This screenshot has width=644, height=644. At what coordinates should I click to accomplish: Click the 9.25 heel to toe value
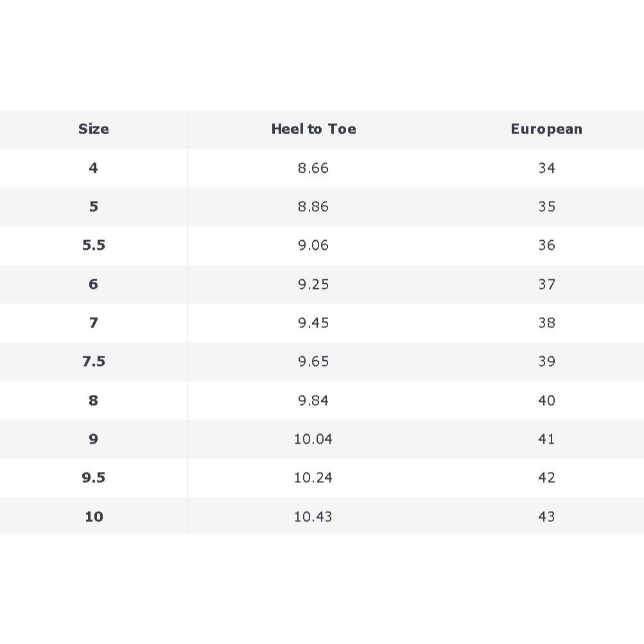click(313, 284)
